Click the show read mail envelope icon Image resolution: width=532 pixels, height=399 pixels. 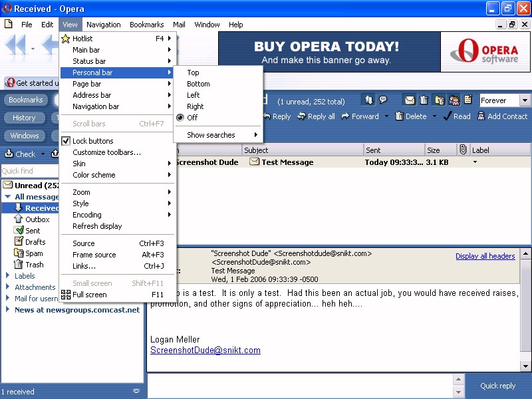click(x=410, y=100)
